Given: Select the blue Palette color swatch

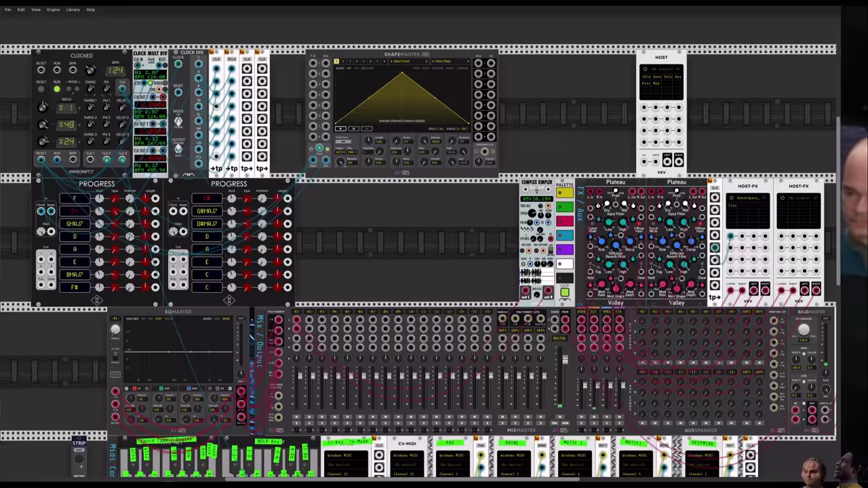Looking at the screenshot, I should [564, 236].
